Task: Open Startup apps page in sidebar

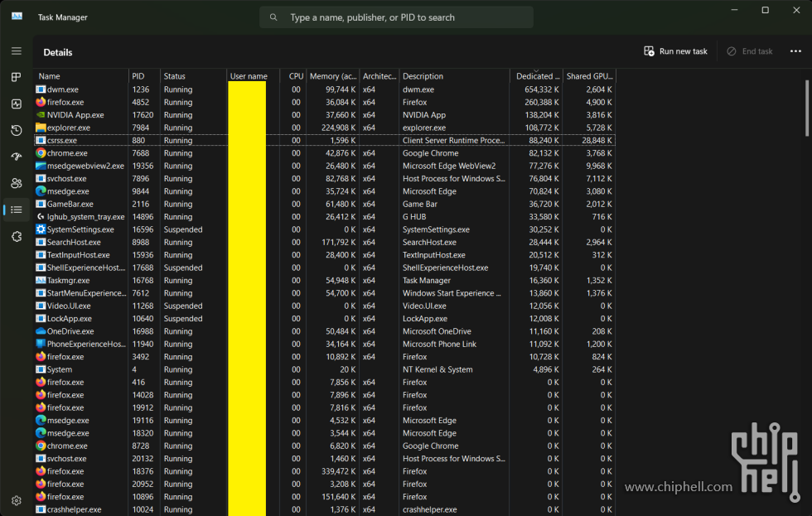Action: coord(17,157)
